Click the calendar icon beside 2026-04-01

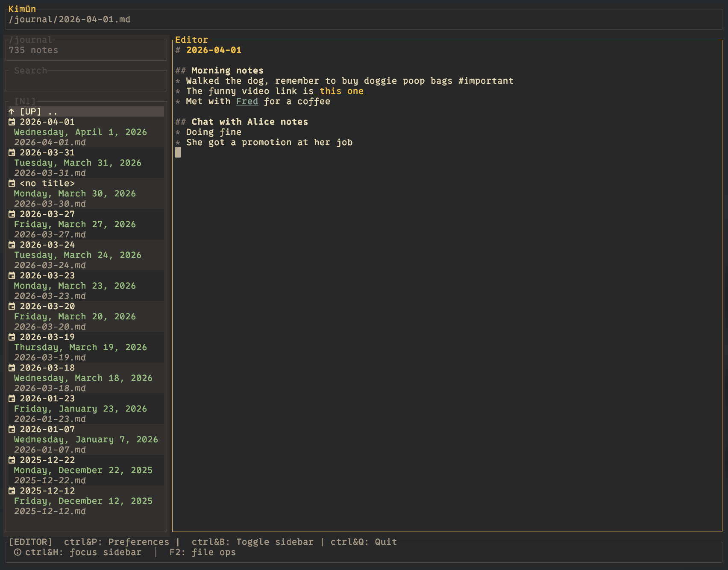[12, 122]
